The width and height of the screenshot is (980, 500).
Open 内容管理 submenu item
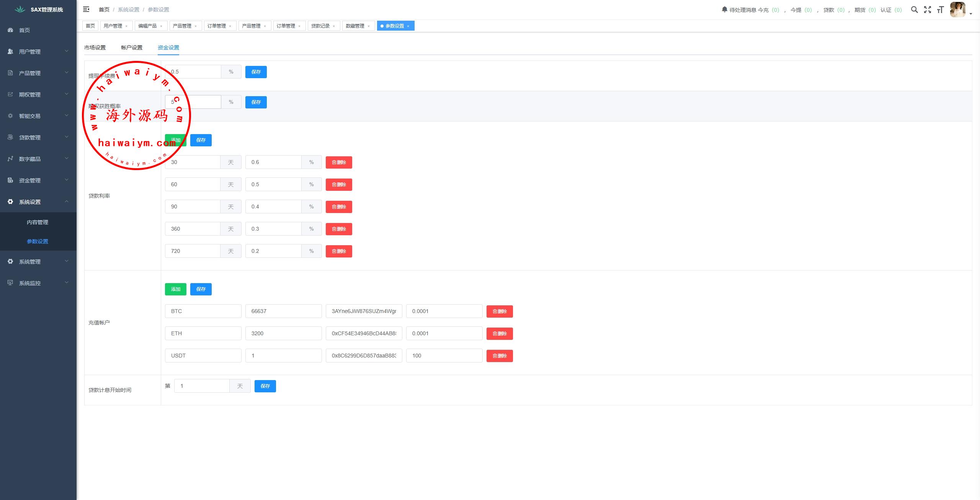(x=38, y=222)
